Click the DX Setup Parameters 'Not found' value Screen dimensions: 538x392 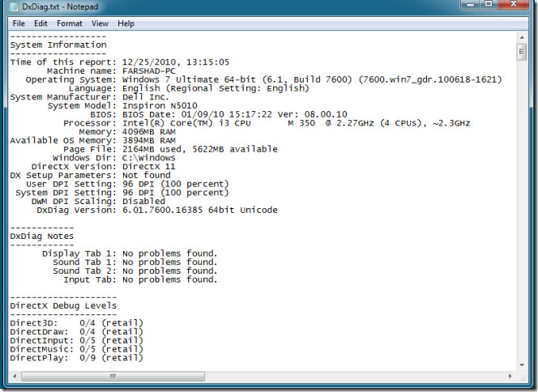(147, 175)
